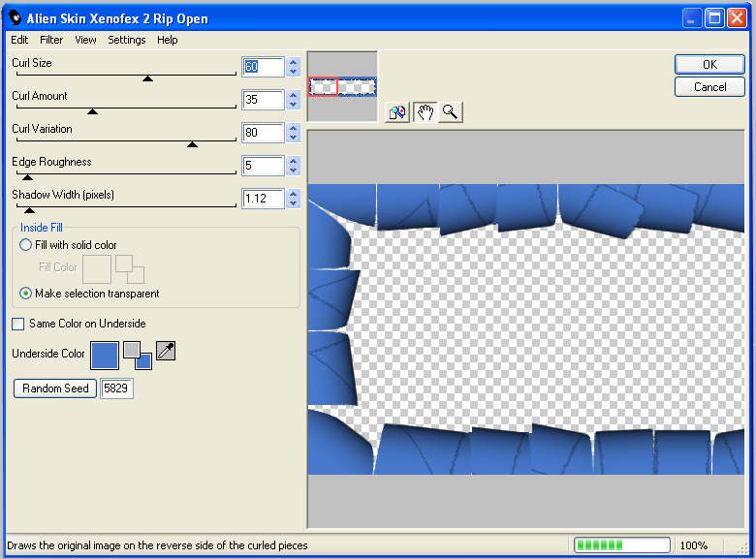Decrease Curl Amount with down arrow

pyautogui.click(x=293, y=104)
